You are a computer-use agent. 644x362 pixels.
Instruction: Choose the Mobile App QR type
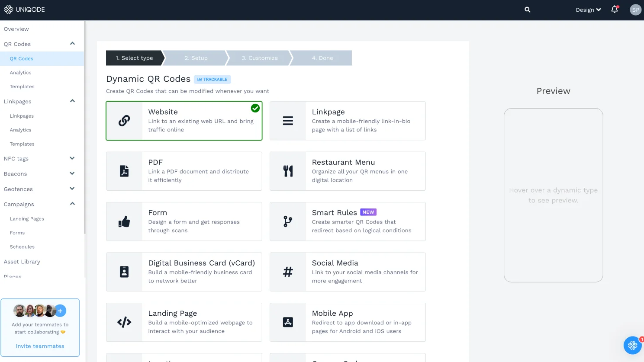(x=348, y=322)
